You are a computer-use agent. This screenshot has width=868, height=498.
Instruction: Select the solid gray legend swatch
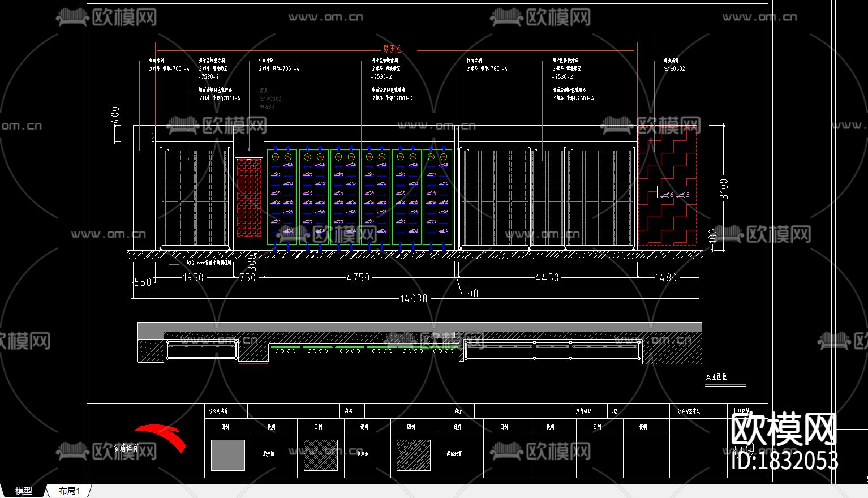click(227, 455)
